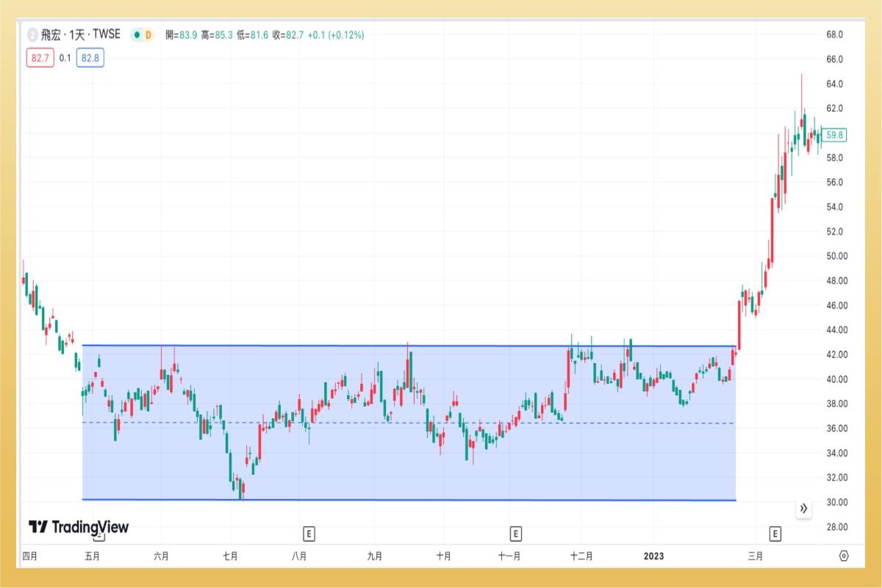The width and height of the screenshot is (882, 588).
Task: Click the low value 低=81.6
Action: [x=251, y=35]
